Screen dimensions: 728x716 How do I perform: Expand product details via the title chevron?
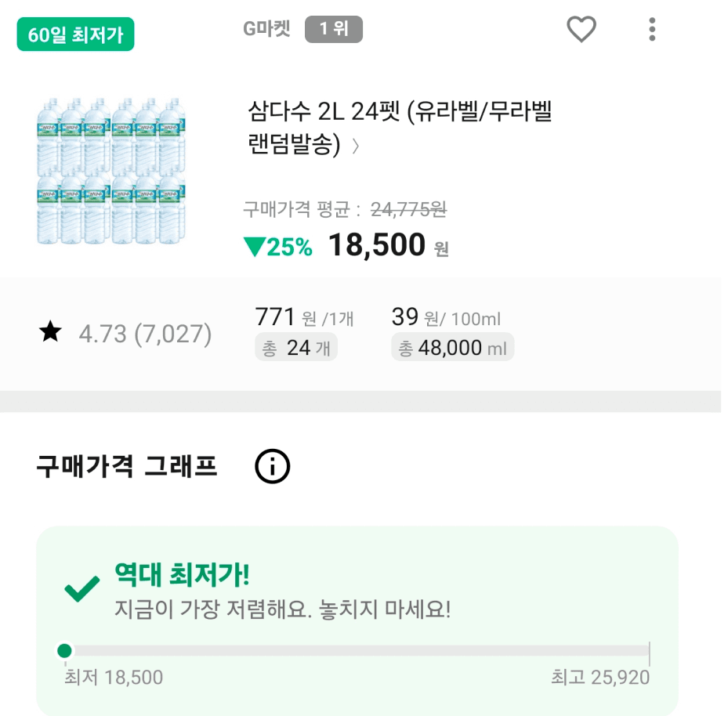[357, 146]
